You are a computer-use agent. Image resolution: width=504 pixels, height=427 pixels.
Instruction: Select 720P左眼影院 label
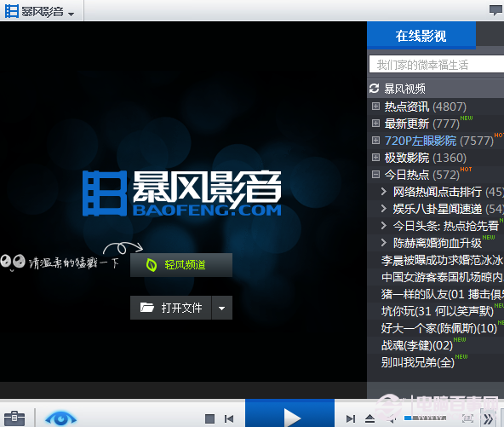click(x=421, y=141)
